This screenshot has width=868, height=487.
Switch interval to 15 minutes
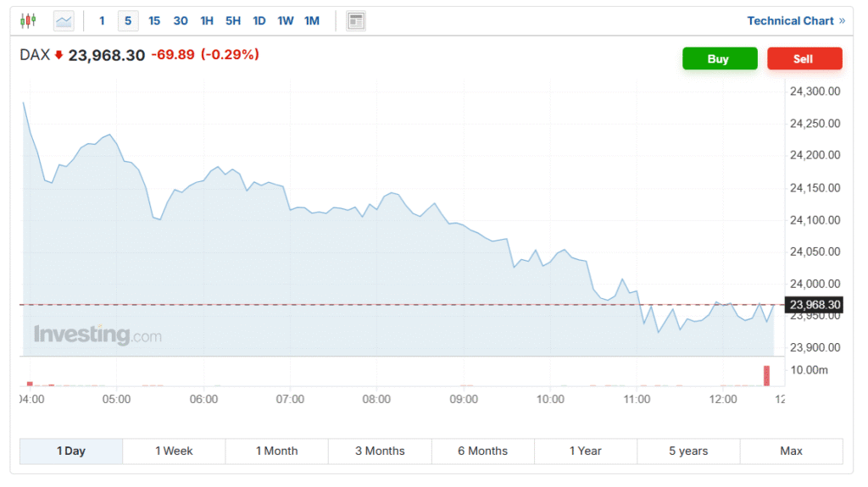tap(154, 20)
